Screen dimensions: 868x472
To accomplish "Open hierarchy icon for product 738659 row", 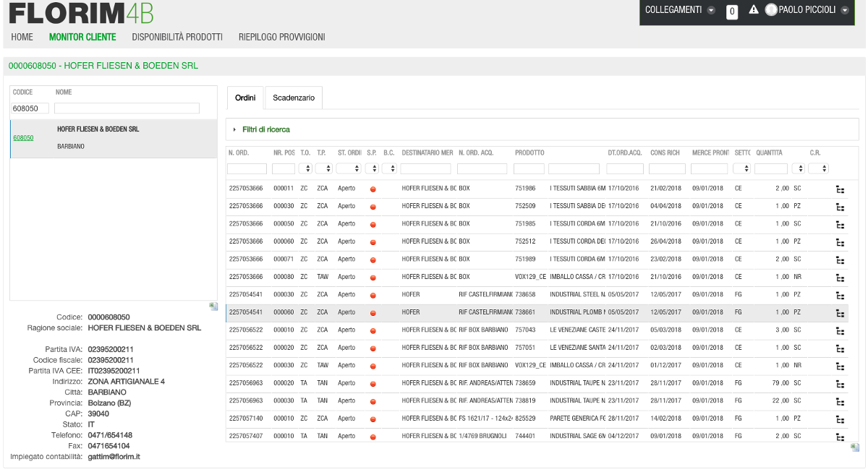I will (840, 384).
